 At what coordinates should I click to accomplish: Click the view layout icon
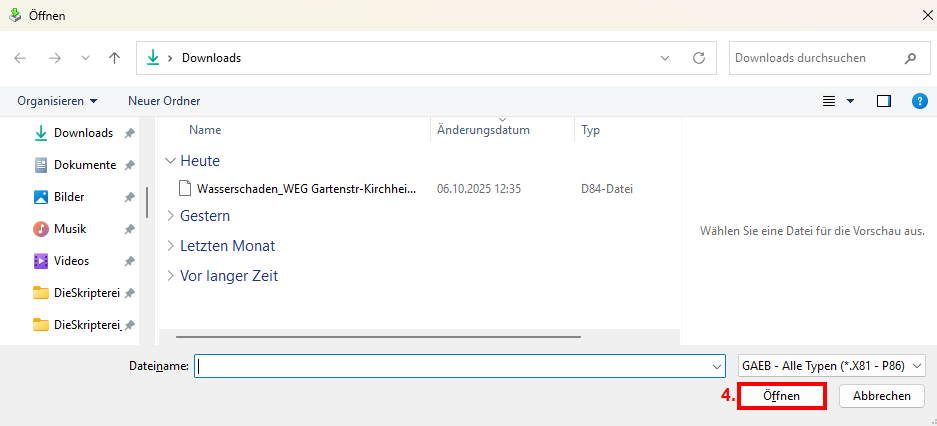(829, 101)
